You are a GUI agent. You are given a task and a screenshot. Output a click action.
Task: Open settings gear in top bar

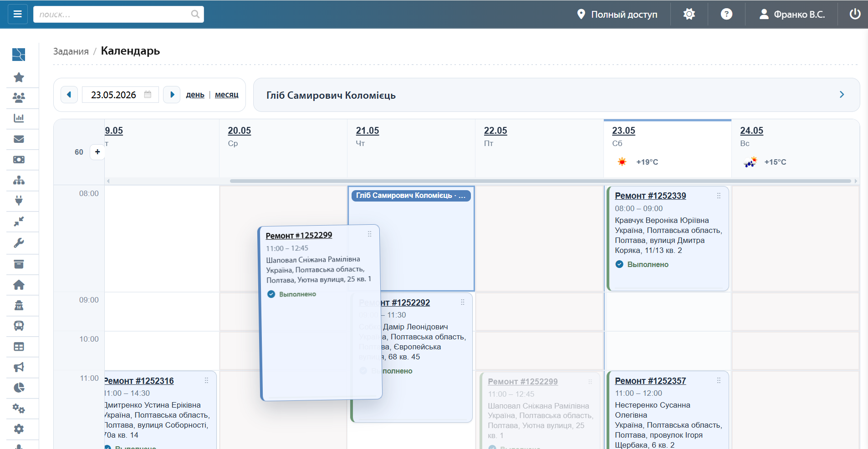pos(689,14)
